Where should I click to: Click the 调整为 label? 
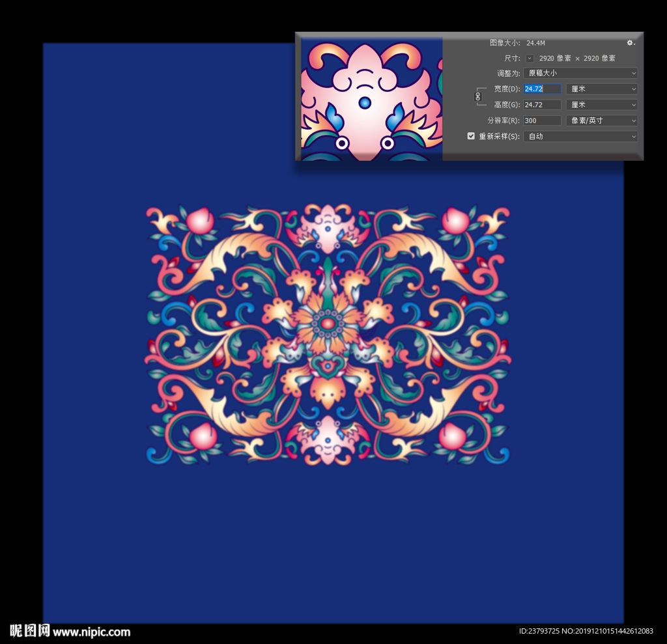pyautogui.click(x=508, y=73)
